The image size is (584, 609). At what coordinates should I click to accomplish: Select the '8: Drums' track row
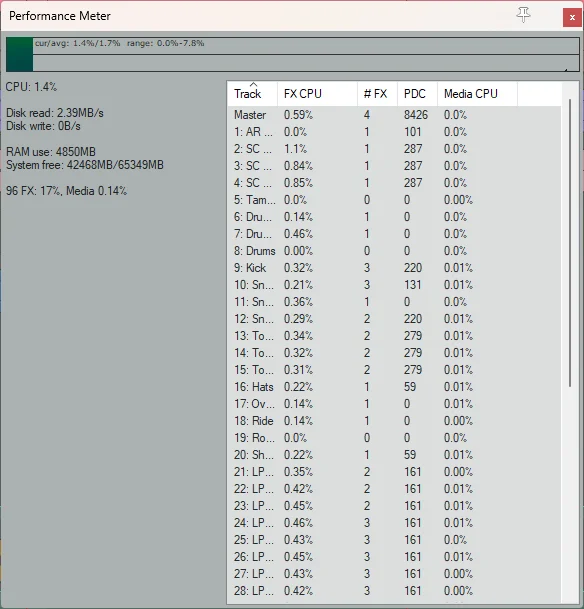[394, 251]
